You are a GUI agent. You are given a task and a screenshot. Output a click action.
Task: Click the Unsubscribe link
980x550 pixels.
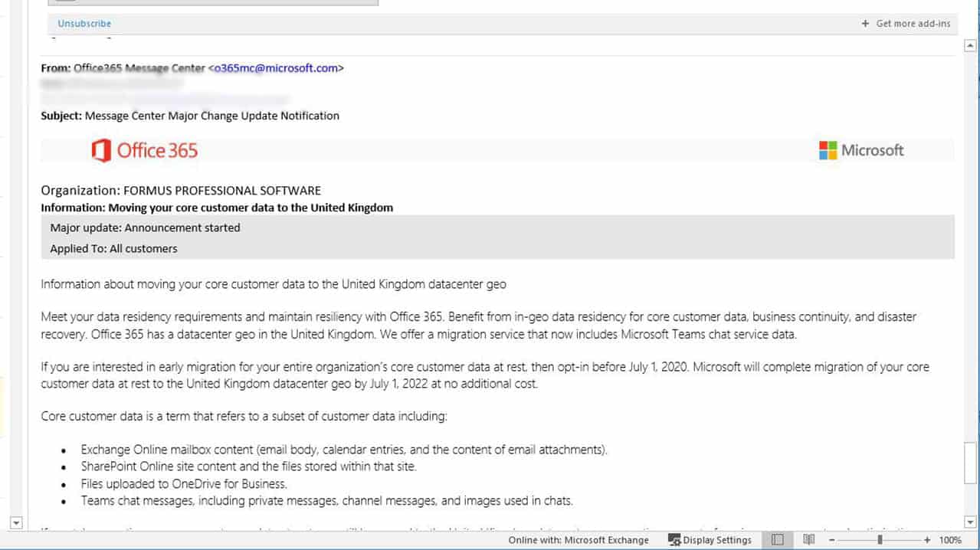point(84,24)
